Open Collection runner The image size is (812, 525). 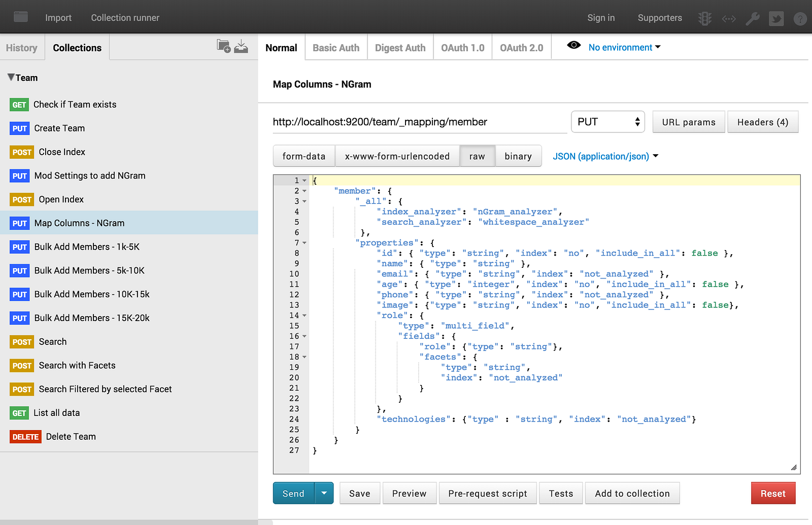tap(125, 18)
